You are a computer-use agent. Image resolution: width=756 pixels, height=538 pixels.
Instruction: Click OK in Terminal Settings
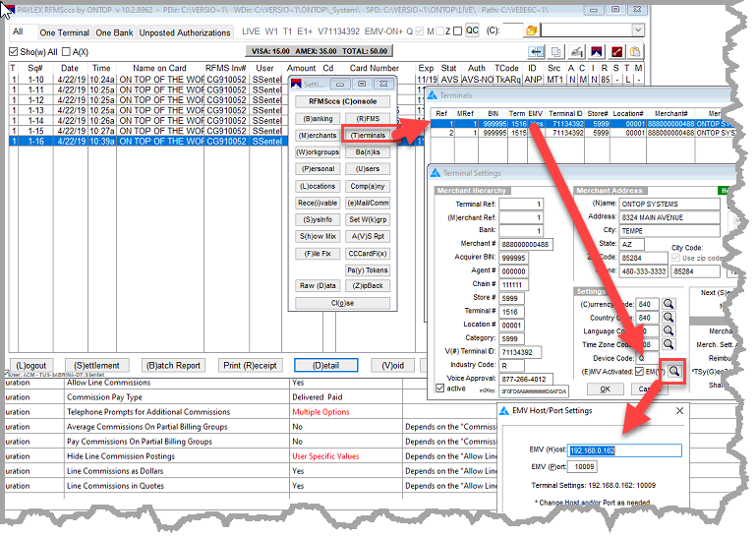[x=605, y=389]
